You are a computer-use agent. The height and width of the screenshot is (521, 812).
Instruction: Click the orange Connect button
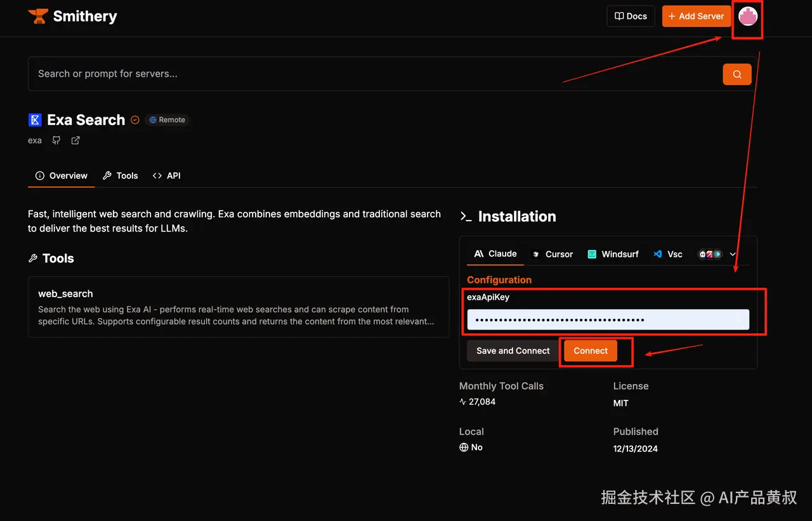click(591, 351)
